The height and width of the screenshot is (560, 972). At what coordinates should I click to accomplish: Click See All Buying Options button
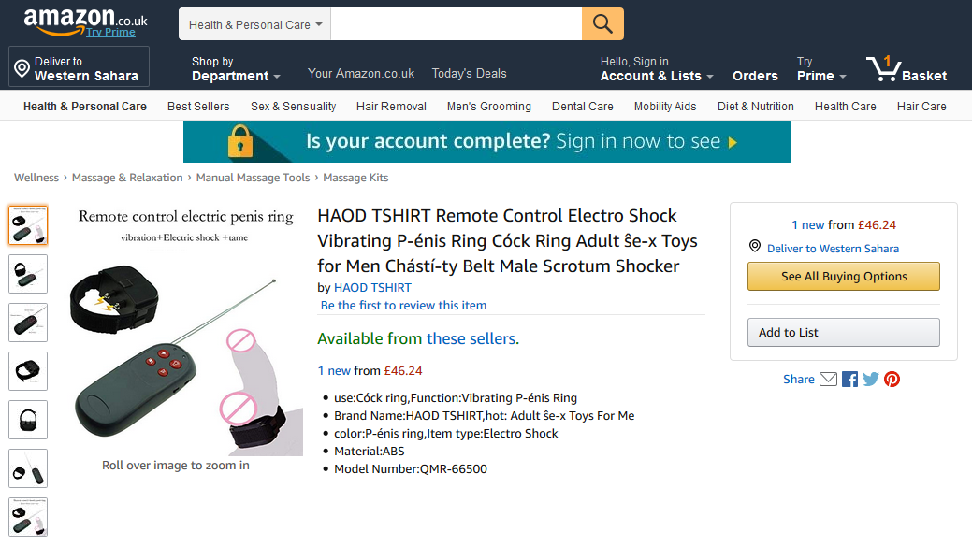(844, 277)
